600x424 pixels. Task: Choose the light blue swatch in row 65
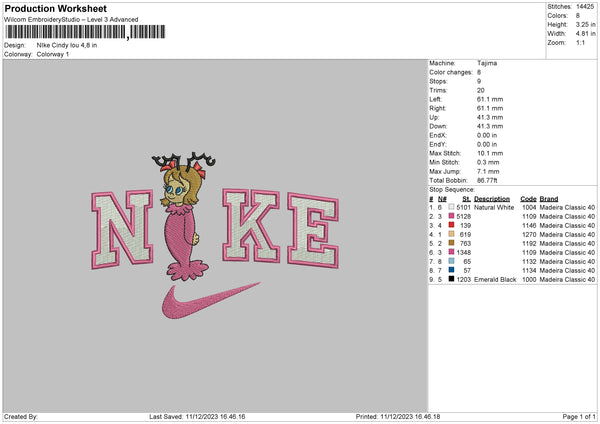point(451,261)
